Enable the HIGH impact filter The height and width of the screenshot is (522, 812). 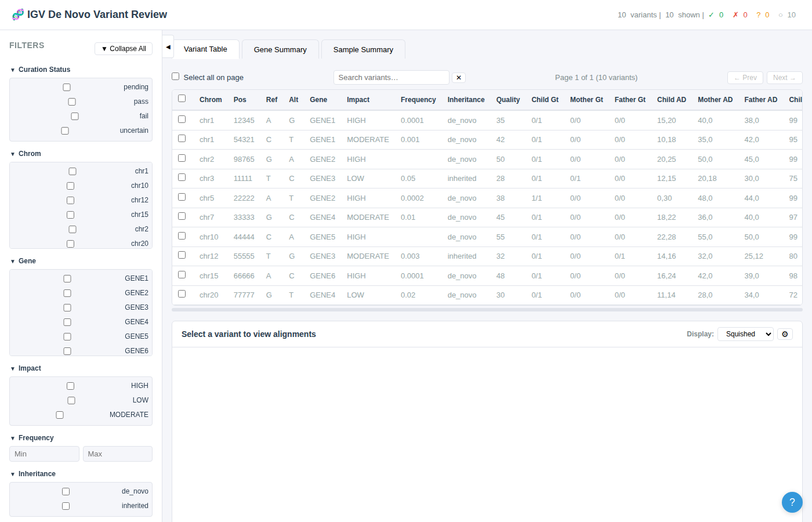click(x=70, y=385)
